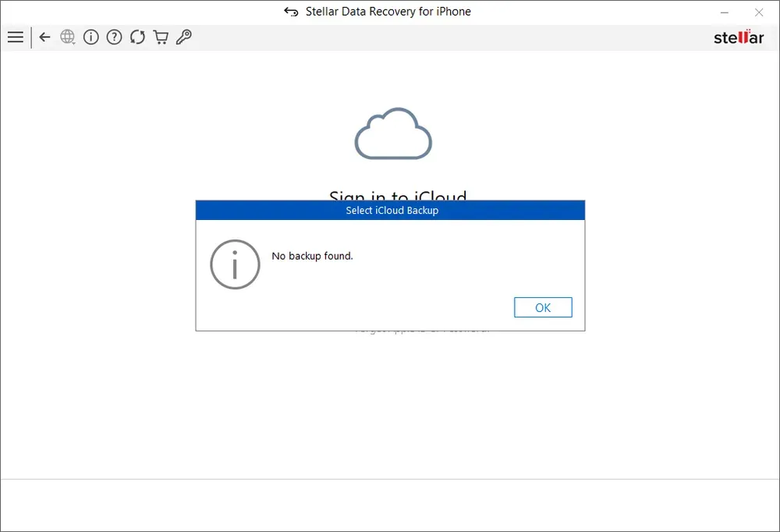Check for updates with the refresh icon
Viewport: 780px width, 532px height.
[138, 37]
